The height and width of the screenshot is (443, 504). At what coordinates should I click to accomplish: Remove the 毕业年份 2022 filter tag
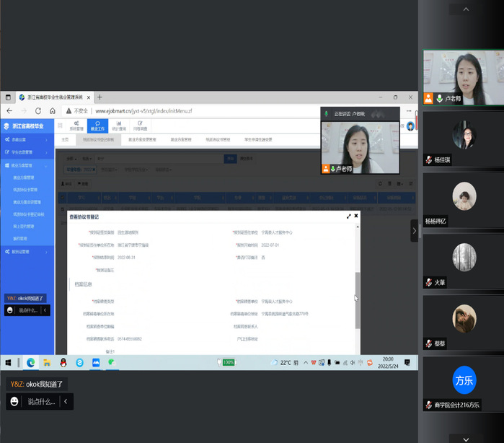[x=94, y=170]
